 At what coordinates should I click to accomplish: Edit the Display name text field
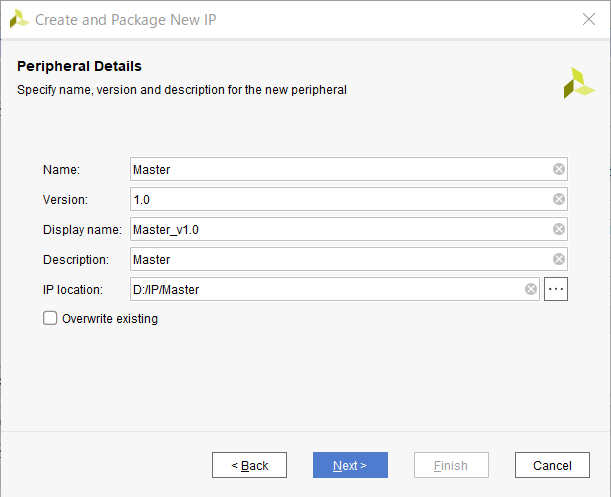pos(340,229)
